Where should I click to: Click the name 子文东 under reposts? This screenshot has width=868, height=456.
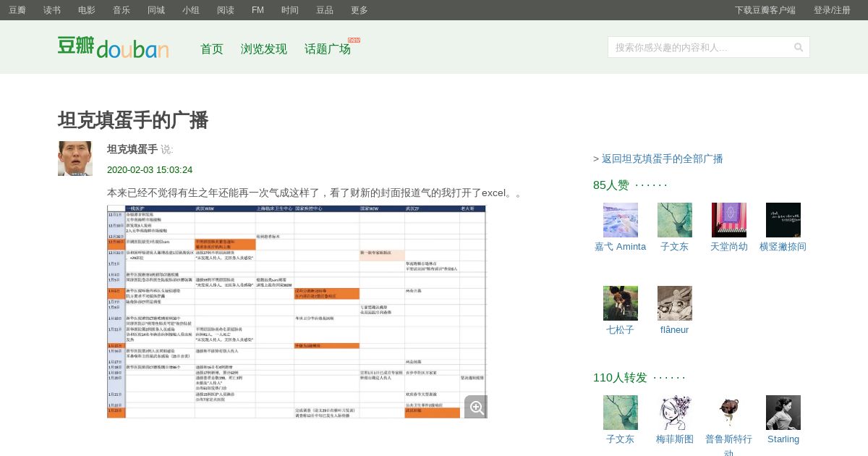621,439
